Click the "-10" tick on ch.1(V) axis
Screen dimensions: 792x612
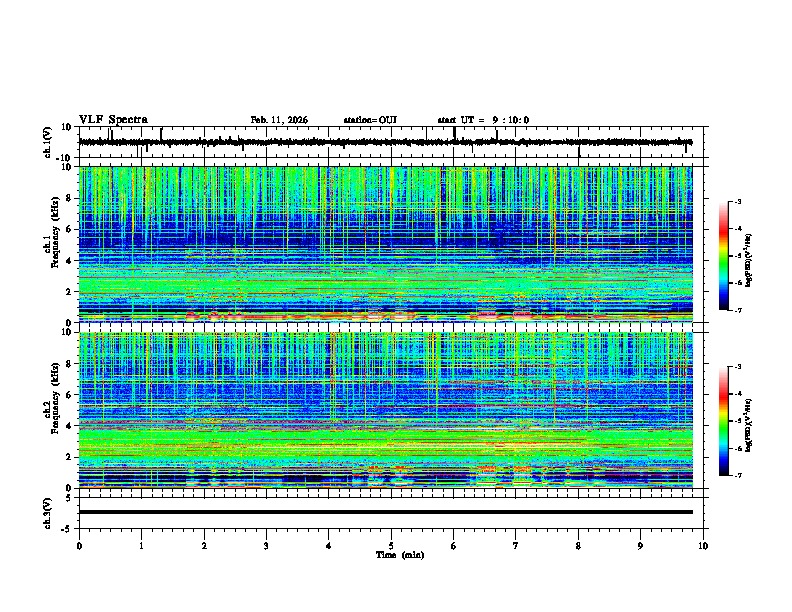tap(66, 158)
